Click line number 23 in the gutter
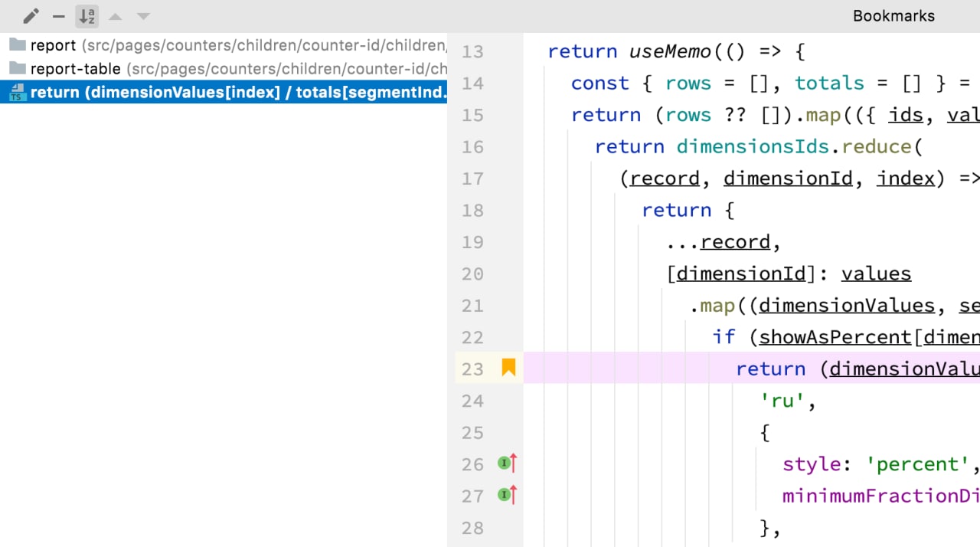The width and height of the screenshot is (980, 547). pyautogui.click(x=473, y=369)
